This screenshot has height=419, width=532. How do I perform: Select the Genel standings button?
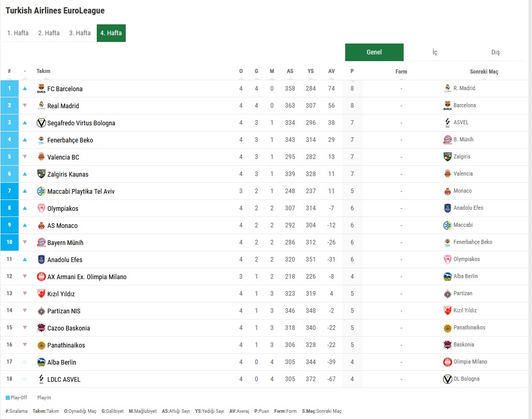[x=374, y=52]
